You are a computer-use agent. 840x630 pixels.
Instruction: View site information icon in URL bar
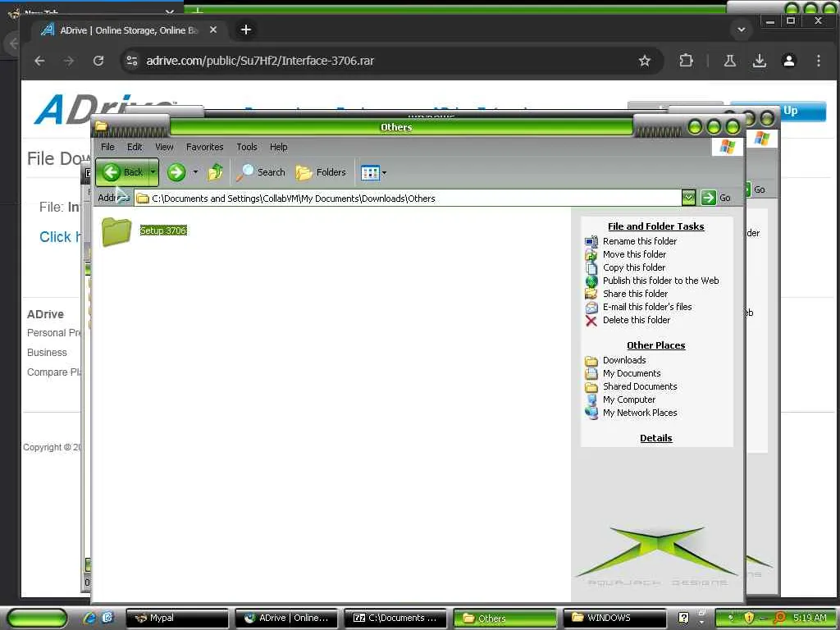pos(132,61)
